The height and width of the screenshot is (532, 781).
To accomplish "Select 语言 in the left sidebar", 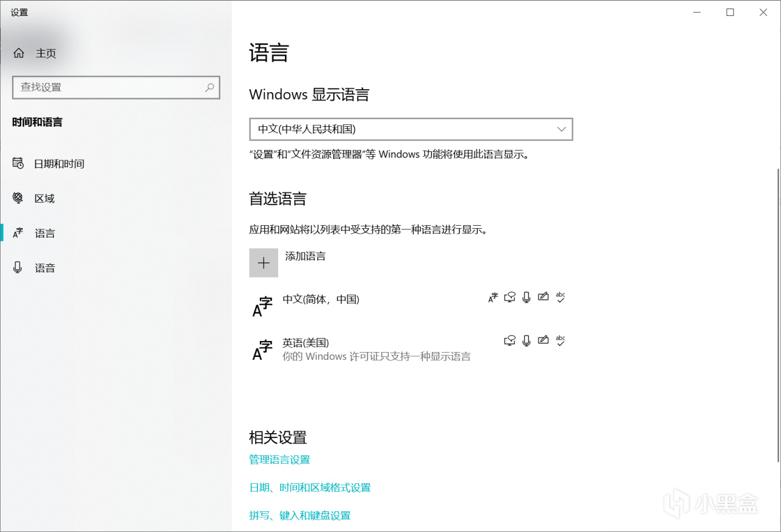I will [x=116, y=233].
